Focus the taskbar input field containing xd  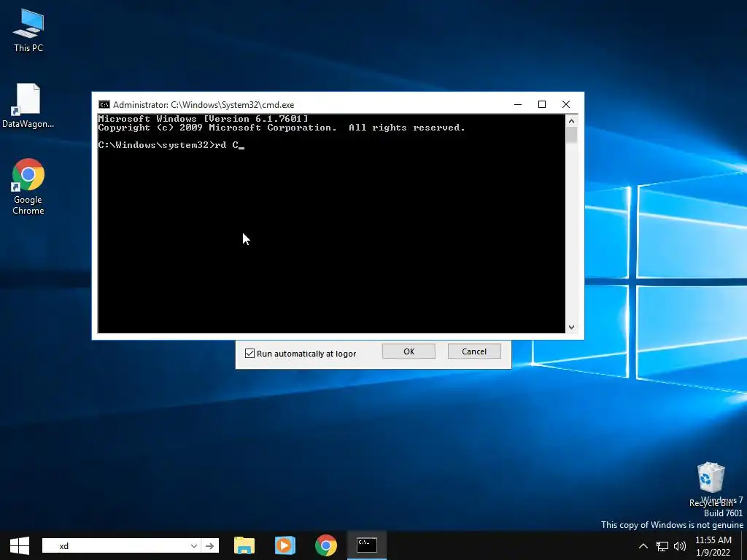pyautogui.click(x=116, y=545)
